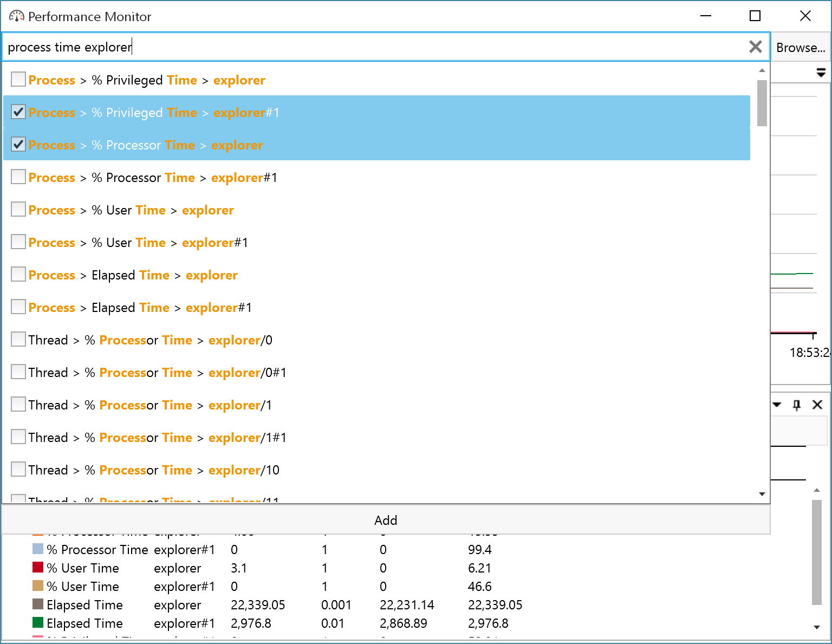Check Thread % Processor Time explorer/1
832x644 pixels.
(18, 404)
